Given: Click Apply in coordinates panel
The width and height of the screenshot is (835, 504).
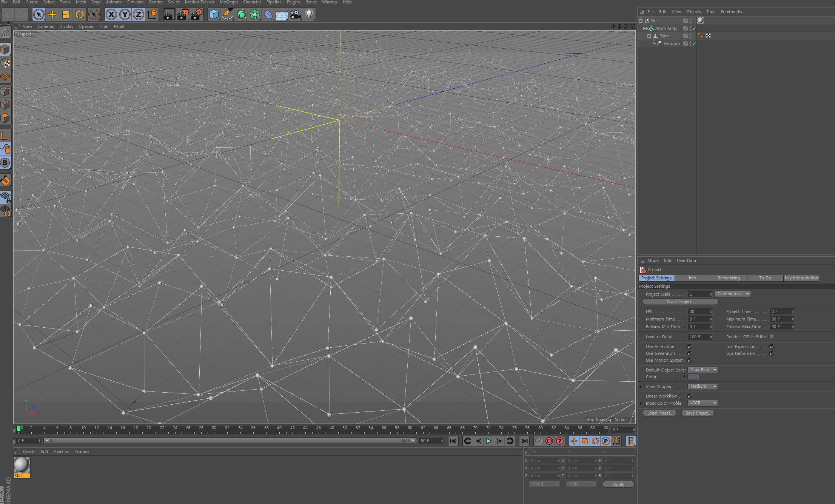Looking at the screenshot, I should coord(618,484).
